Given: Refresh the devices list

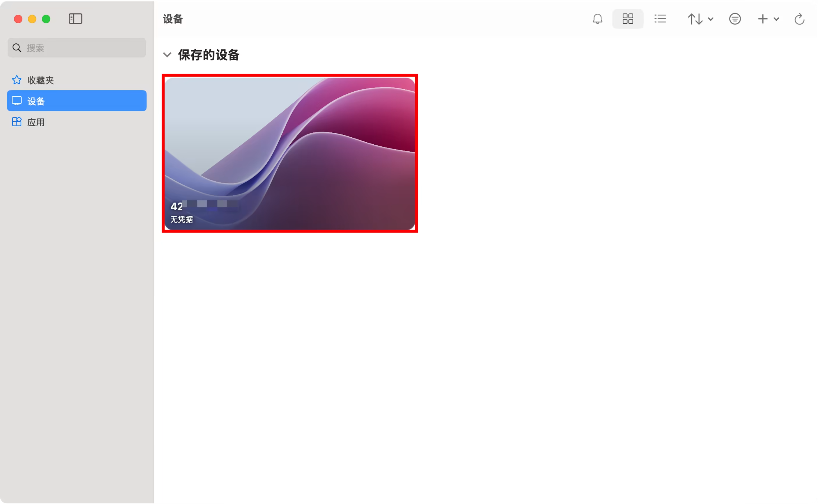Looking at the screenshot, I should (x=799, y=19).
